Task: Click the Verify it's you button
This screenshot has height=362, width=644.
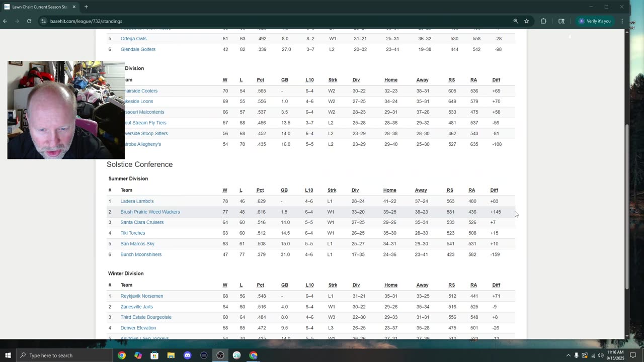Action: tap(595, 21)
